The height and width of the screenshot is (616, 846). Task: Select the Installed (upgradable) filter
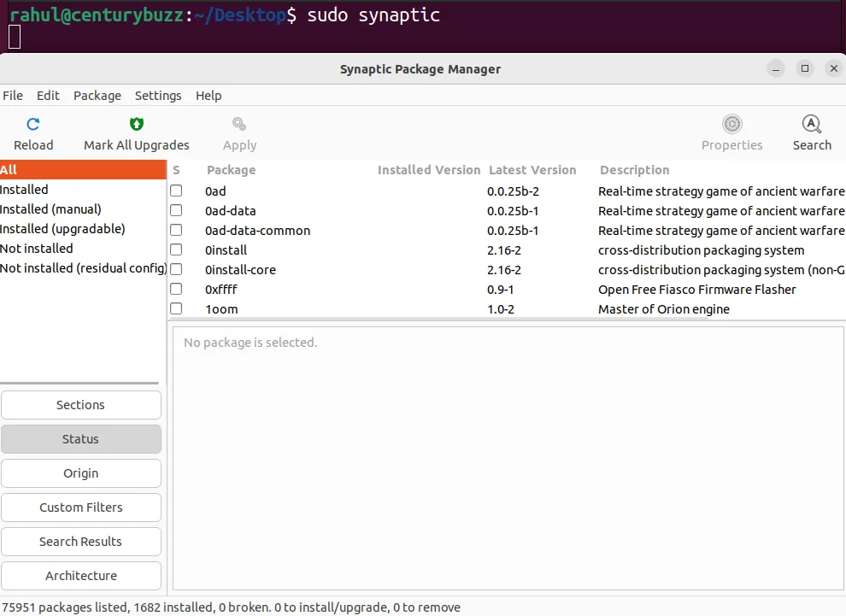(83, 229)
